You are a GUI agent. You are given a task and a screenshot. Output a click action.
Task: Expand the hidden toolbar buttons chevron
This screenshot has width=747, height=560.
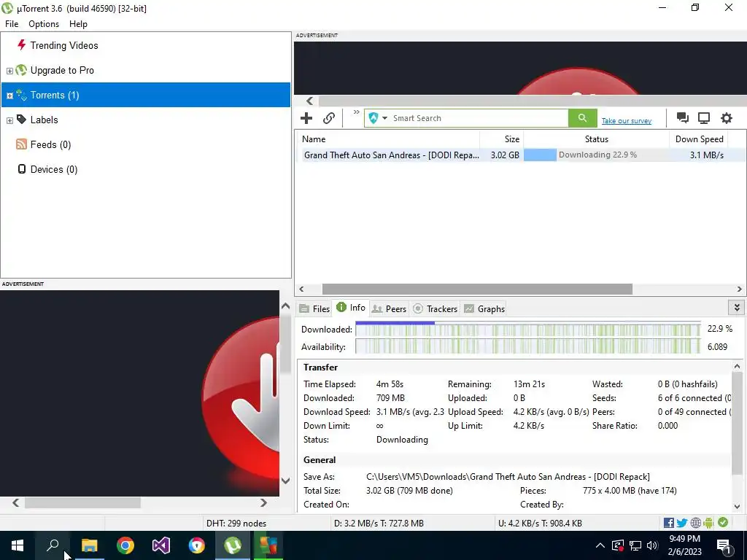coord(356,112)
